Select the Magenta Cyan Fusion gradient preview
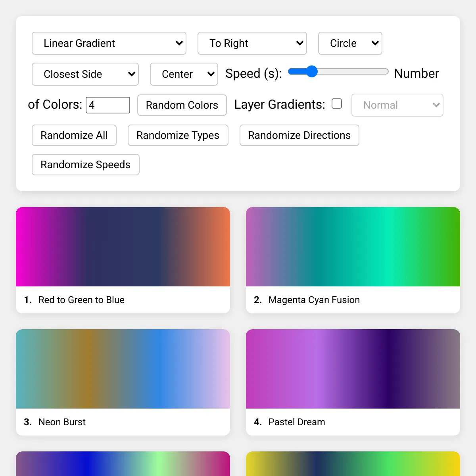 point(353,247)
